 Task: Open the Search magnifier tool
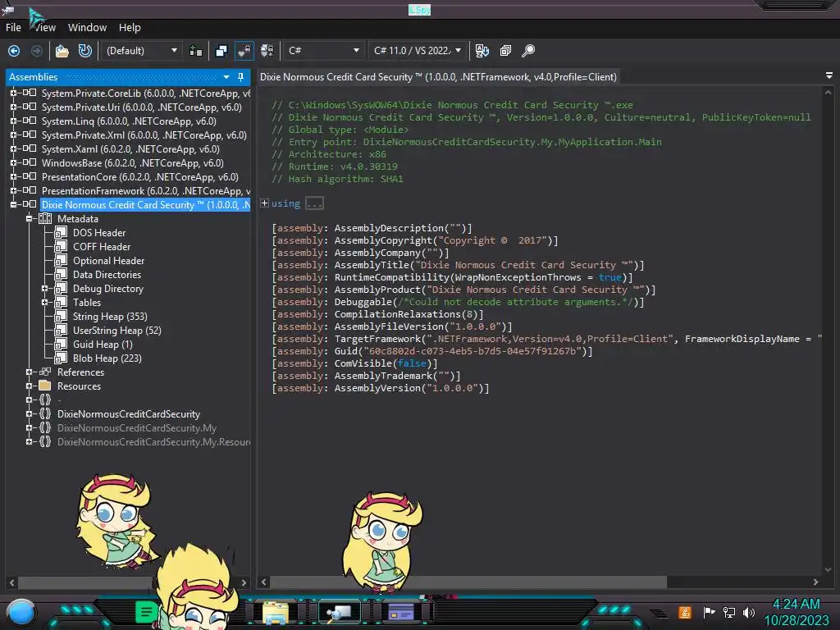pyautogui.click(x=528, y=51)
